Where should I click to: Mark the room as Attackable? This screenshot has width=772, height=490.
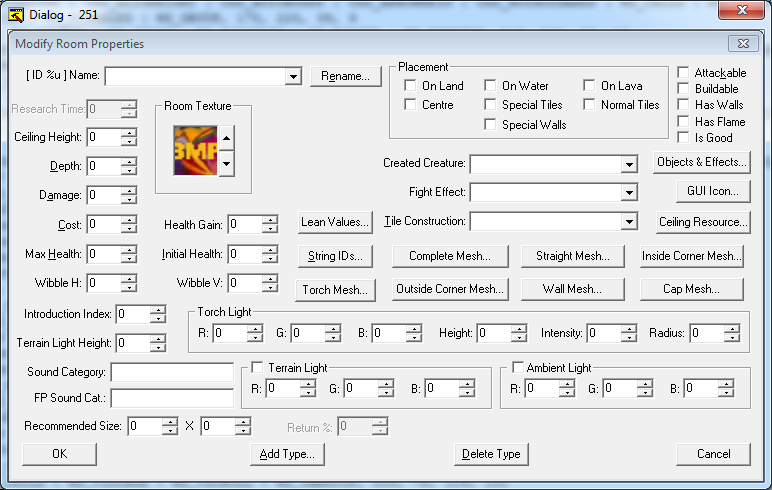(x=683, y=72)
